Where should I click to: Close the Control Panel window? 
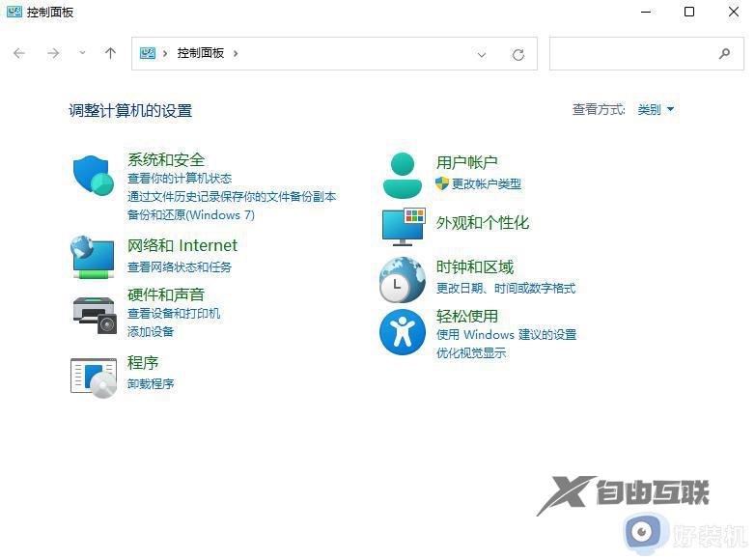coord(734,12)
